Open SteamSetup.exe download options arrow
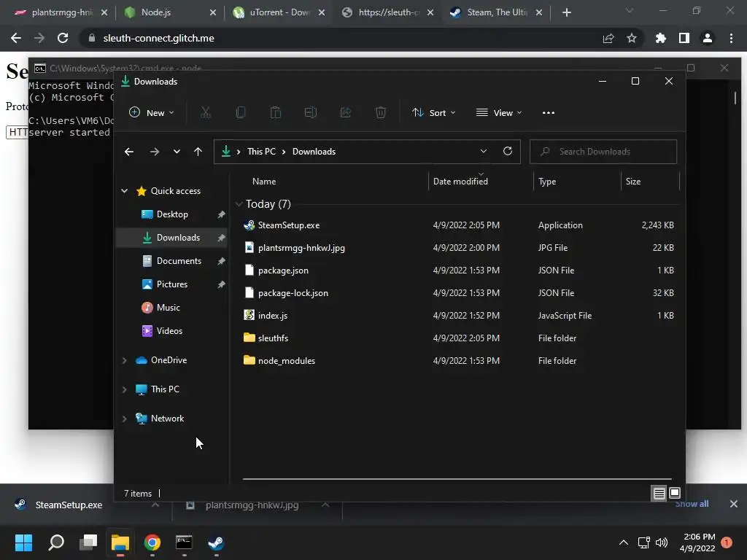The image size is (747, 560). (x=155, y=505)
